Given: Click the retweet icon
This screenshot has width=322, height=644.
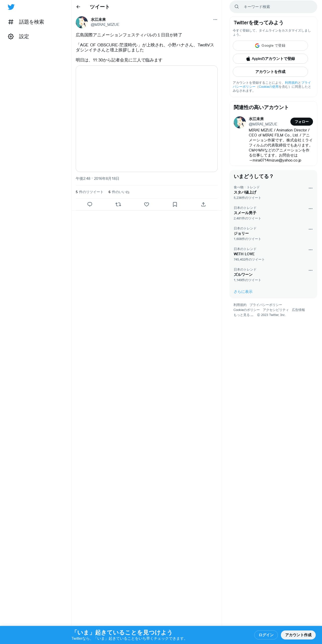Looking at the screenshot, I should coord(118,204).
